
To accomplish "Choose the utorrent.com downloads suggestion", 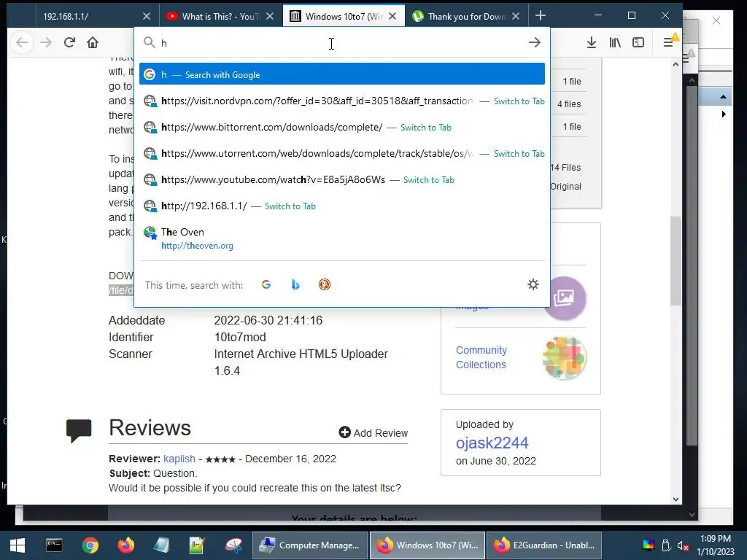I will pos(342,153).
